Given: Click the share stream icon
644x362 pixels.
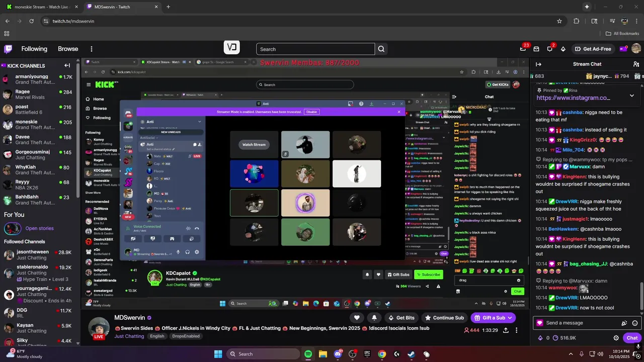Looking at the screenshot, I should tap(505, 330).
